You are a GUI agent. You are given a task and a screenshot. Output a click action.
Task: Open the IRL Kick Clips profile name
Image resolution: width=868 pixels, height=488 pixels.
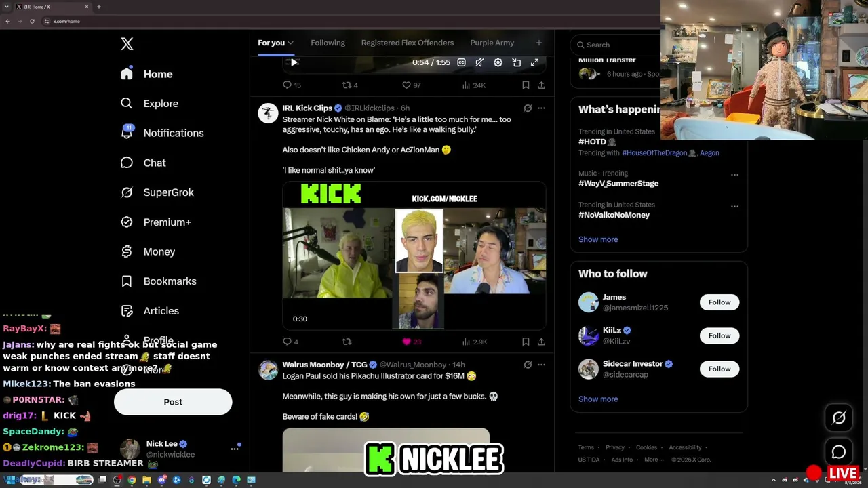pos(307,108)
